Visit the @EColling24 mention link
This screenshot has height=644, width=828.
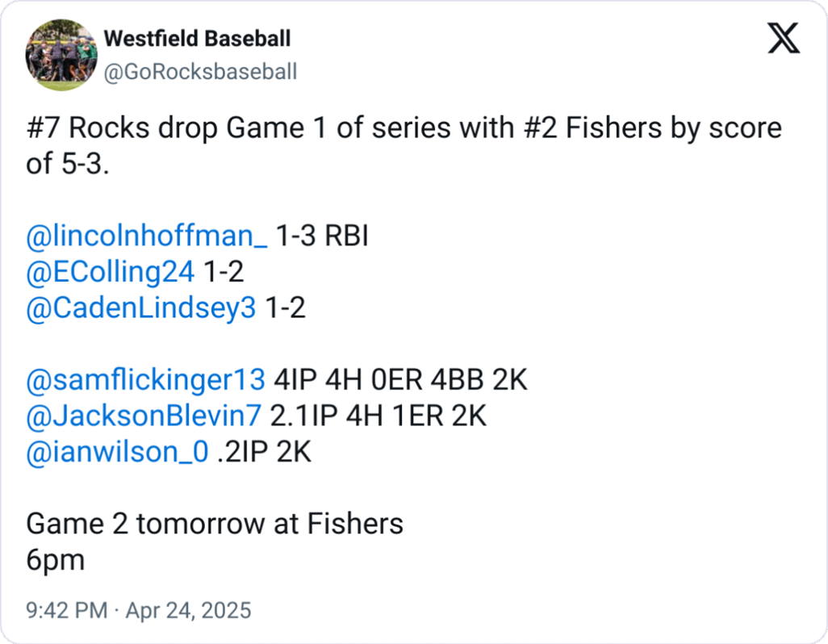click(x=111, y=272)
